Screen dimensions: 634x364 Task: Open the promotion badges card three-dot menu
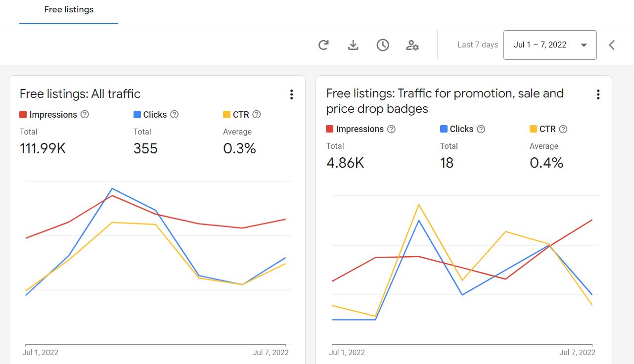(x=598, y=94)
